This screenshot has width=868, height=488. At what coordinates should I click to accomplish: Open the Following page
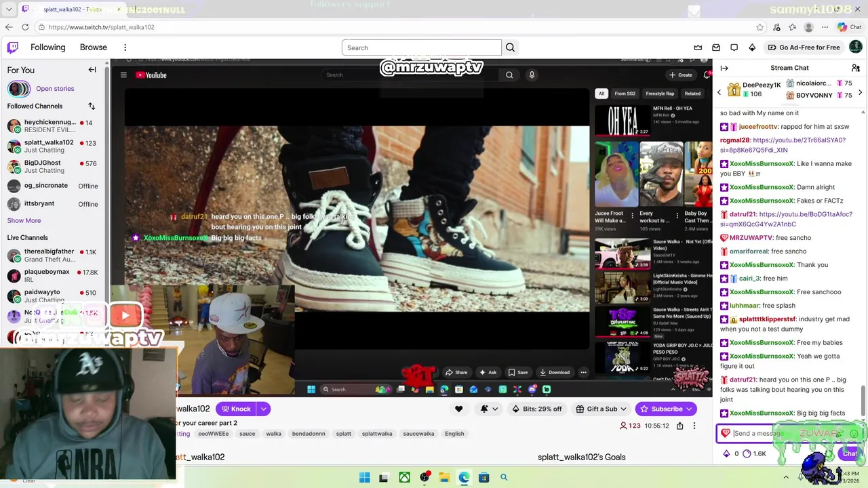click(x=47, y=47)
